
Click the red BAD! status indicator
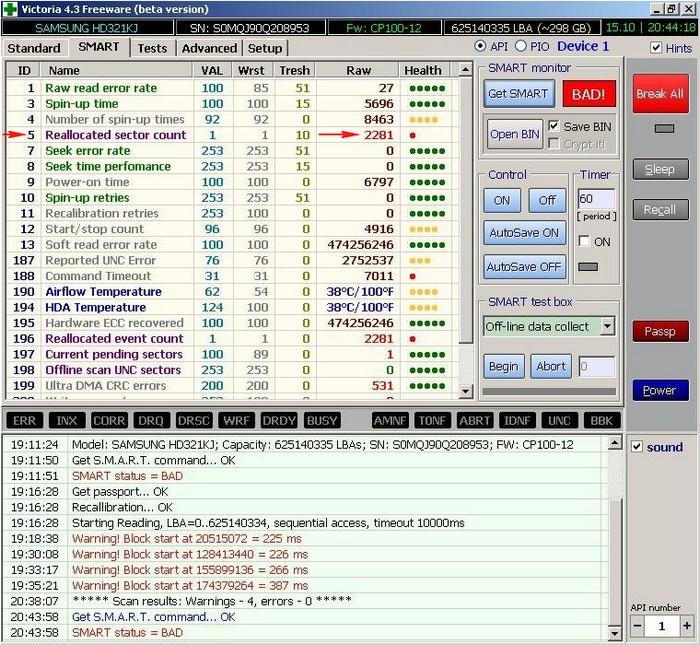tap(589, 94)
